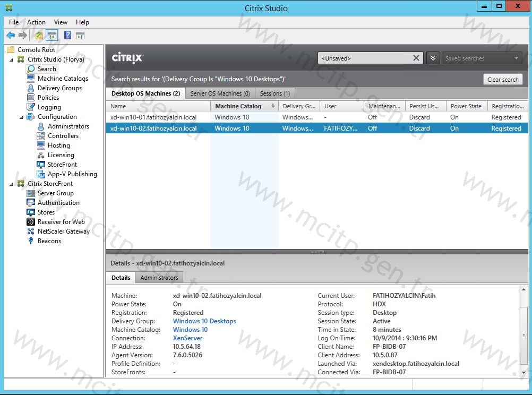Select the Hosting node
Screen dimensions: 532x395
(x=59, y=145)
